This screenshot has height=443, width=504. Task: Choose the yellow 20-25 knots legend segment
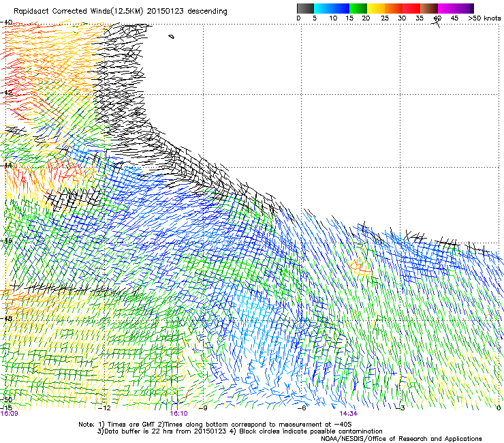pos(376,8)
